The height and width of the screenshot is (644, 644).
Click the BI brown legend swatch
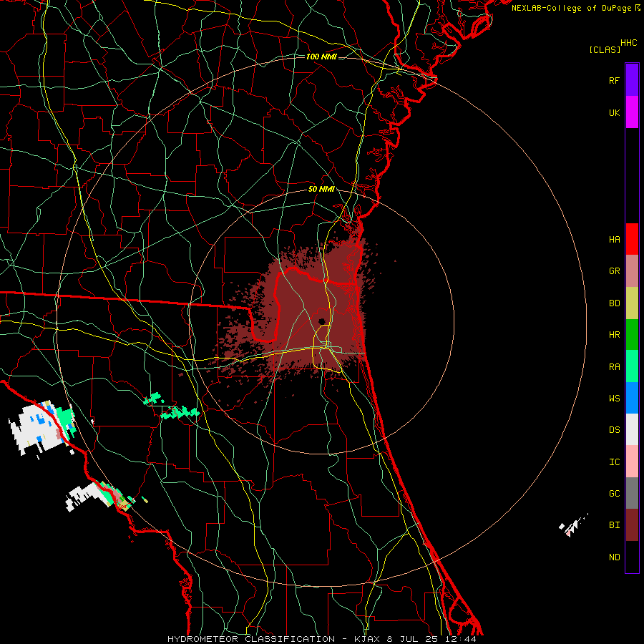(632, 525)
